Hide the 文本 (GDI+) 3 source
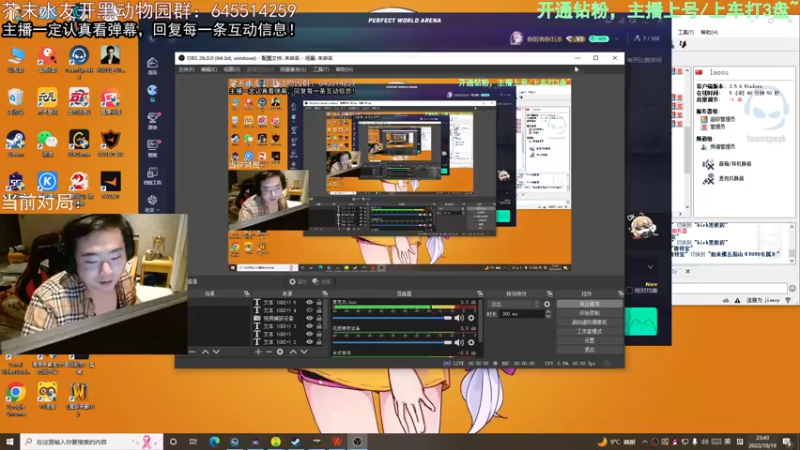Screen dimensions: 800x450 click(x=309, y=326)
